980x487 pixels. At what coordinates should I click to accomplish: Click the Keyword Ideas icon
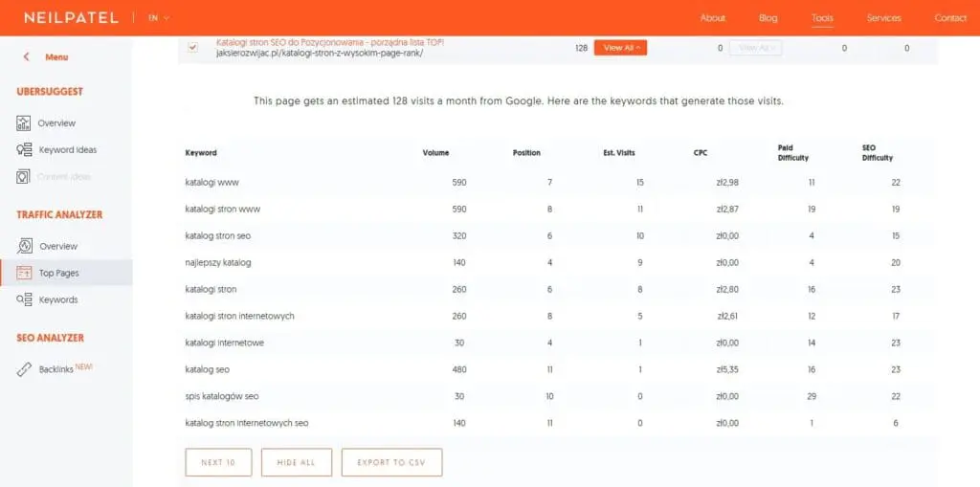pyautogui.click(x=24, y=150)
